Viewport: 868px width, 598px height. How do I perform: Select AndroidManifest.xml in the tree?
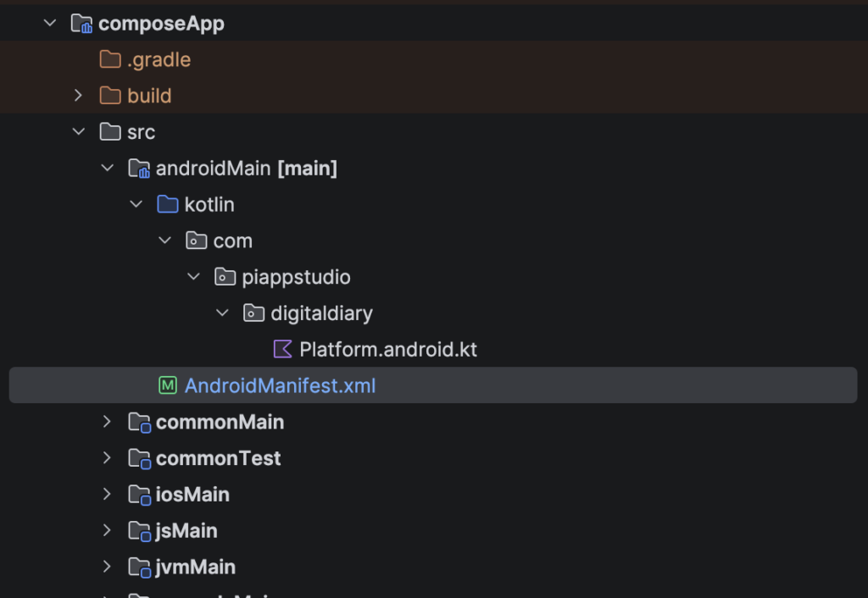[x=280, y=386]
